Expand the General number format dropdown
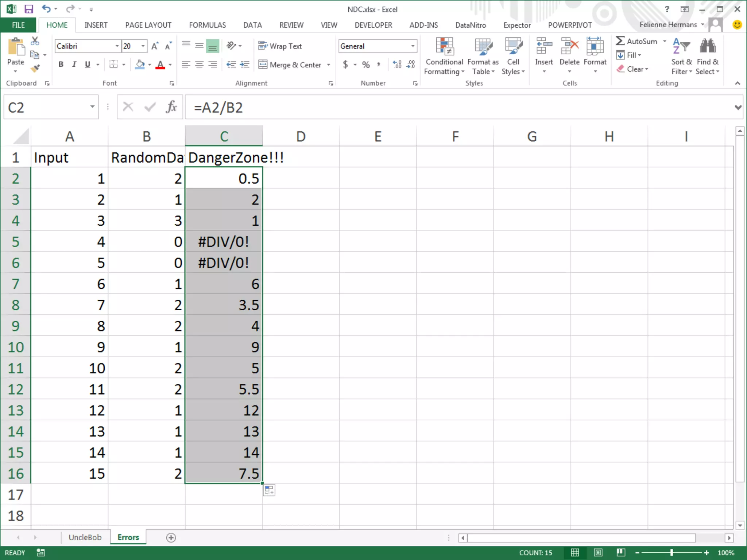The image size is (747, 560). click(x=413, y=46)
